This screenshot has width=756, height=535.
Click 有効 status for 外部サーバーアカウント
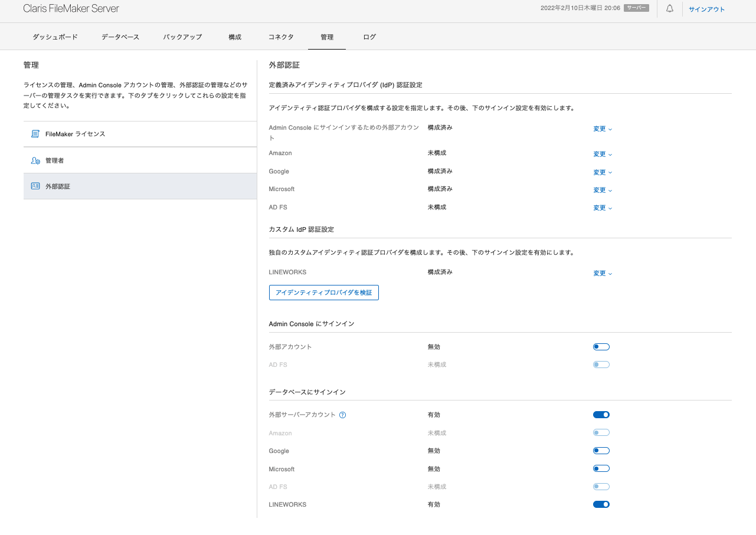point(434,415)
